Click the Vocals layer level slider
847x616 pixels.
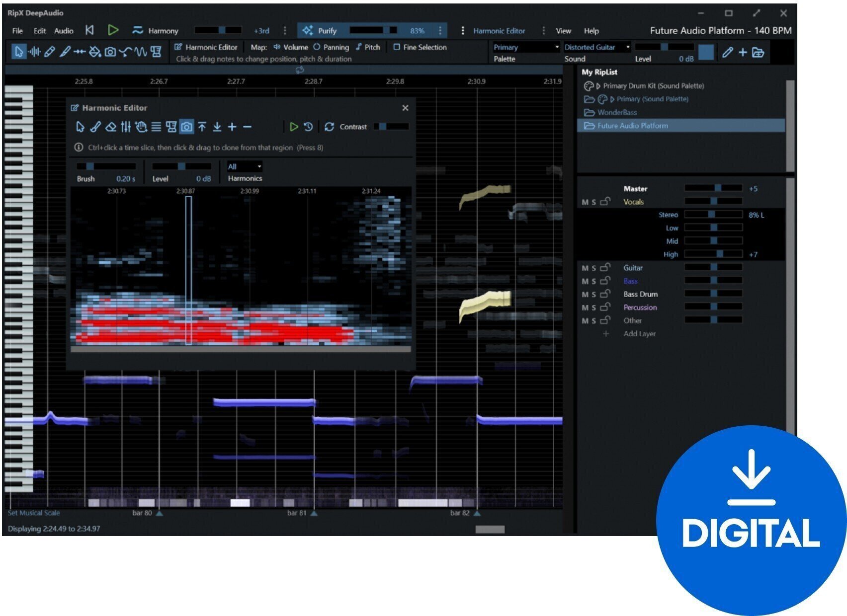713,202
